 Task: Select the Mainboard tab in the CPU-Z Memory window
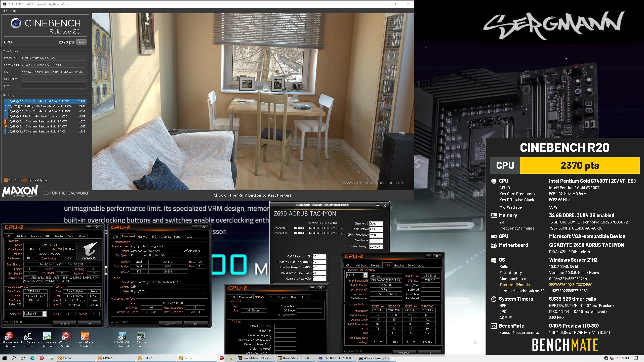tap(245, 297)
